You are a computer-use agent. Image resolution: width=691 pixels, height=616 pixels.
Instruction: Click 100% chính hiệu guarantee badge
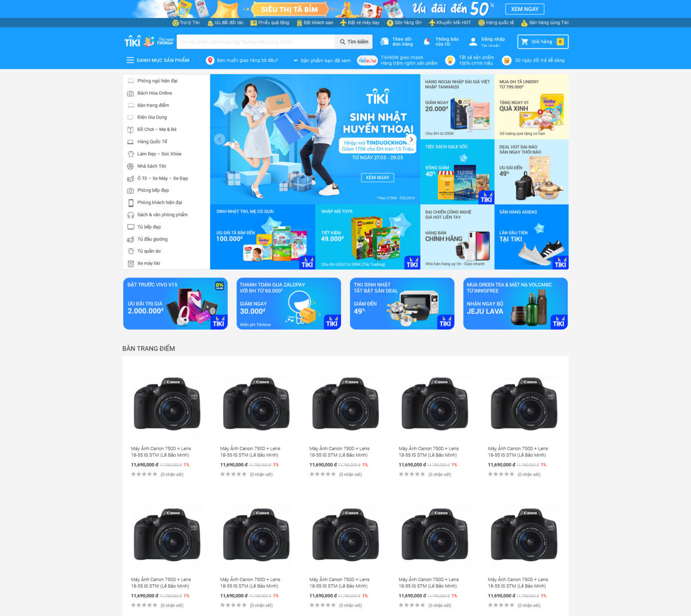[469, 60]
